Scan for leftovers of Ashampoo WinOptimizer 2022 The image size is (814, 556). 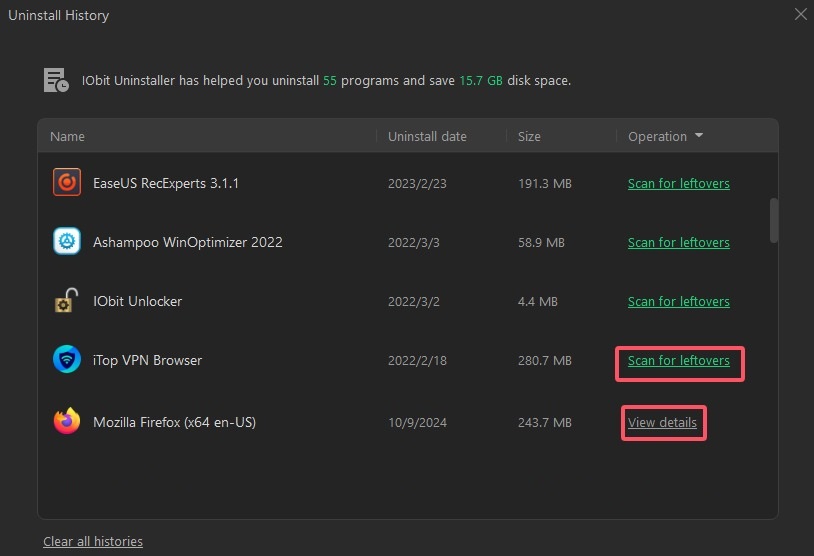coord(679,242)
